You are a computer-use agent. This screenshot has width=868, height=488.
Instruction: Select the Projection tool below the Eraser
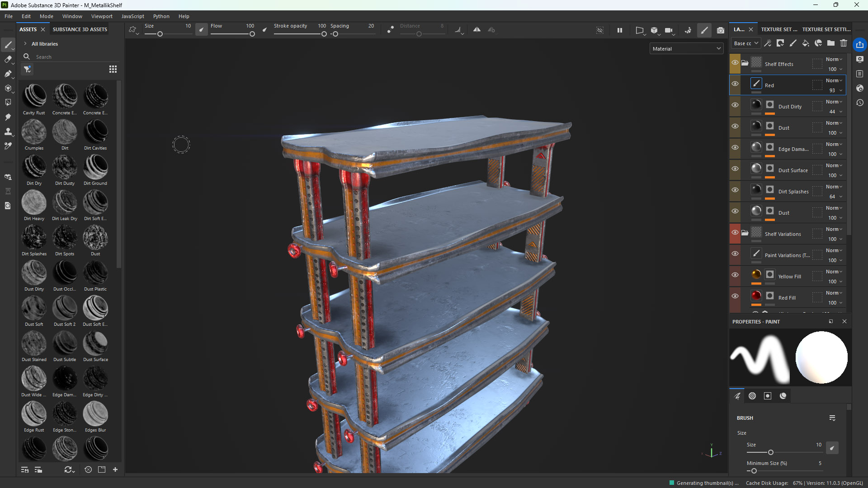8,74
